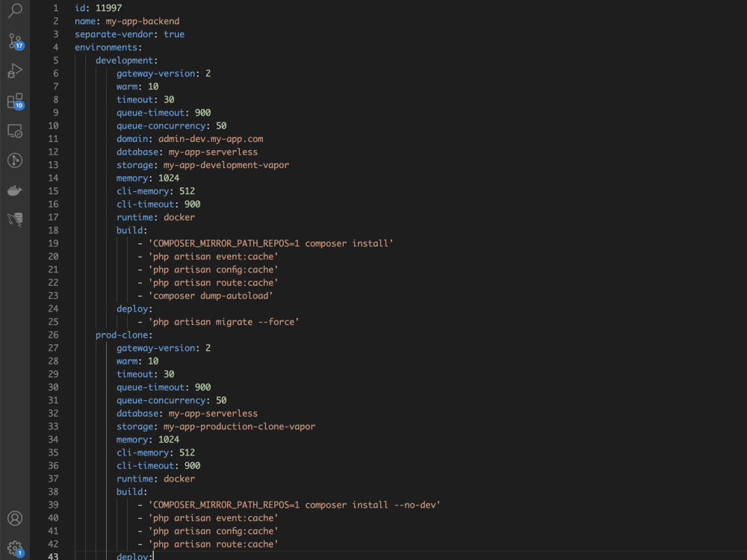The image size is (747, 560).
Task: Click the 'environments:' key
Action: (108, 48)
